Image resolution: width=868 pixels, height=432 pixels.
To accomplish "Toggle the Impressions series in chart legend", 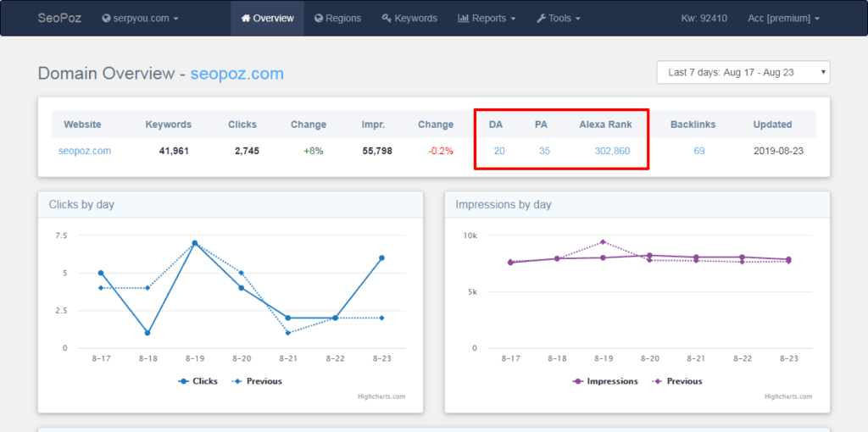I will [x=605, y=381].
